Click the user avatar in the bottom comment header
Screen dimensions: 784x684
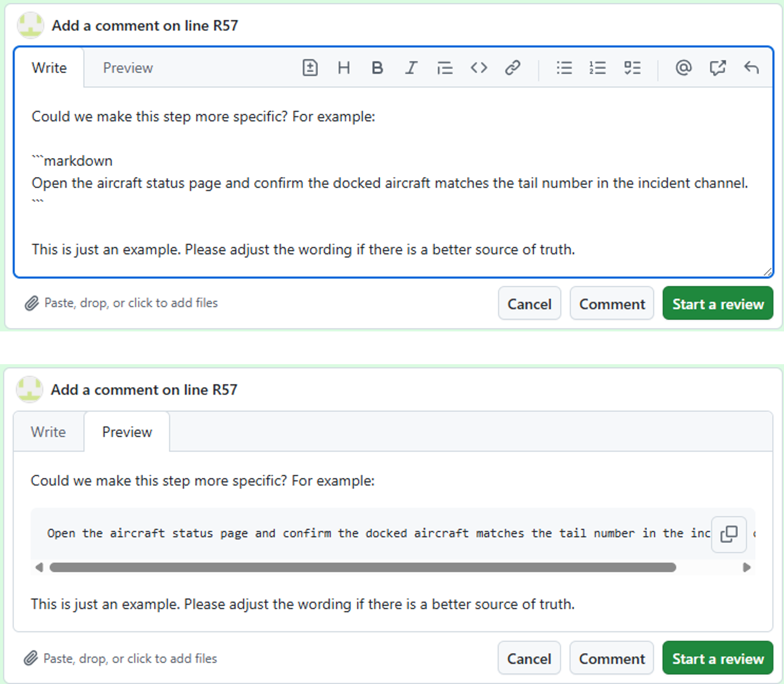point(29,389)
